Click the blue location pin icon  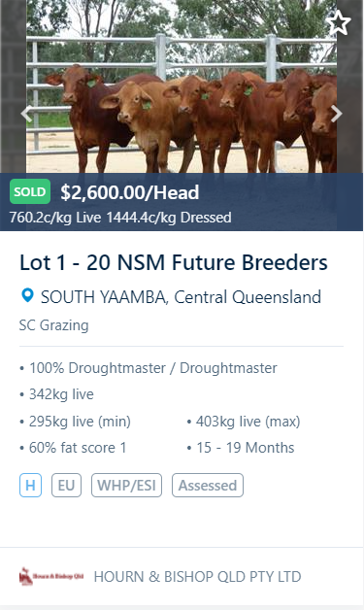(x=27, y=295)
